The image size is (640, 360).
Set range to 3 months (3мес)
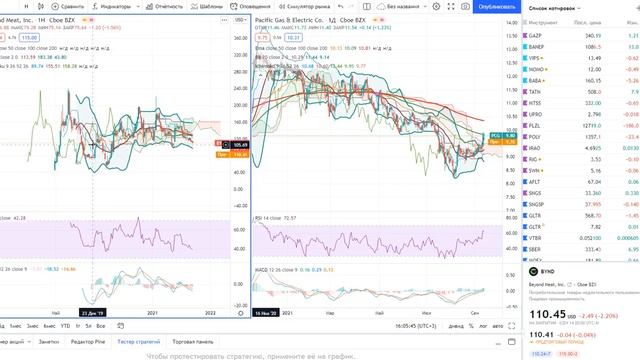[32, 326]
